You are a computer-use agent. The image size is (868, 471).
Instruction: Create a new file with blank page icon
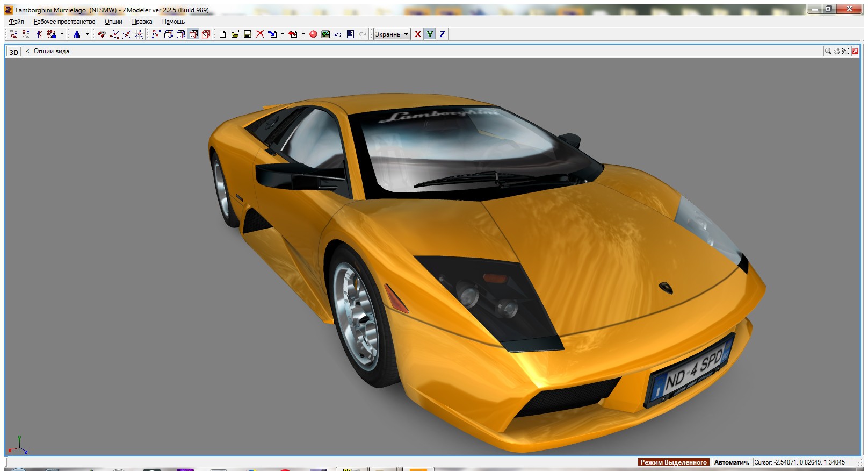point(222,34)
